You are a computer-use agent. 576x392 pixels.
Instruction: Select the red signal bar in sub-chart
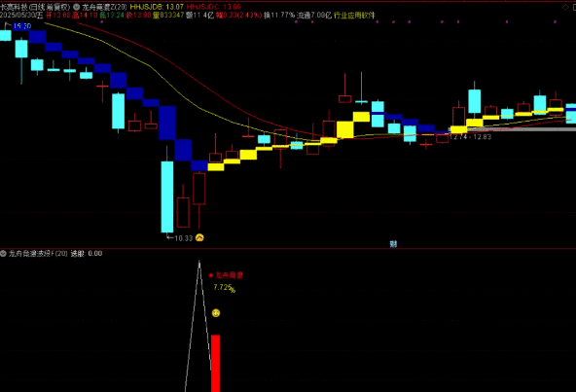pos(216,363)
